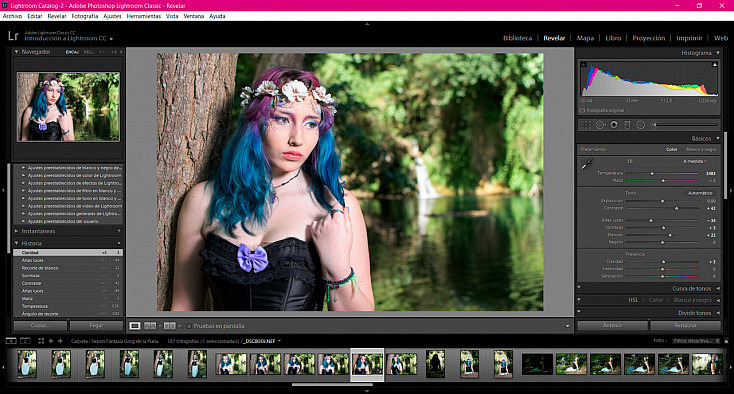The image size is (734, 394).
Task: Switch to Loupe view mode
Action: [135, 326]
